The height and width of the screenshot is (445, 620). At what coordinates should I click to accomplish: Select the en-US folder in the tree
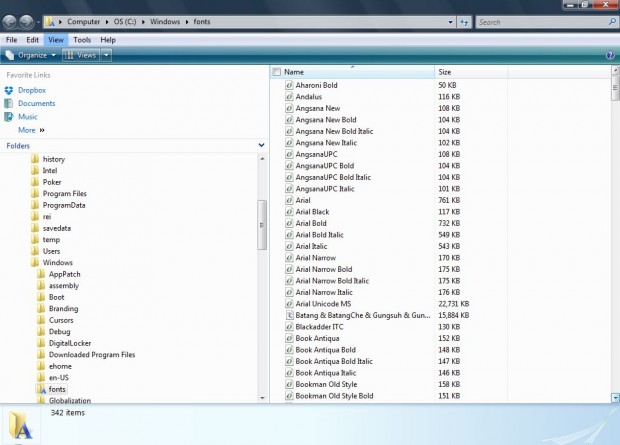[59, 378]
